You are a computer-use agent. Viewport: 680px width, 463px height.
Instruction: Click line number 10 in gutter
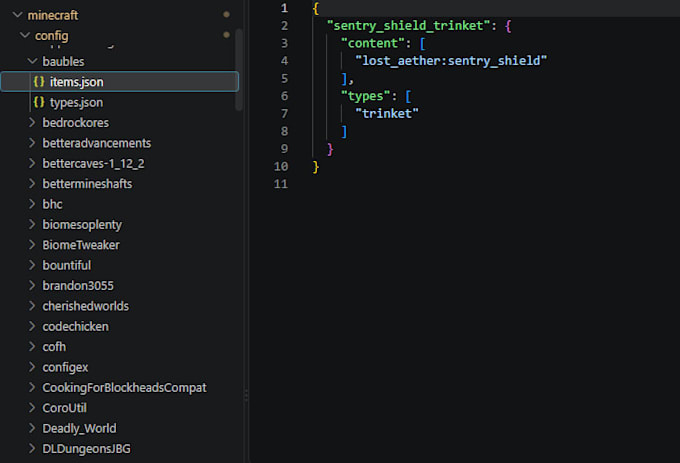(x=281, y=166)
